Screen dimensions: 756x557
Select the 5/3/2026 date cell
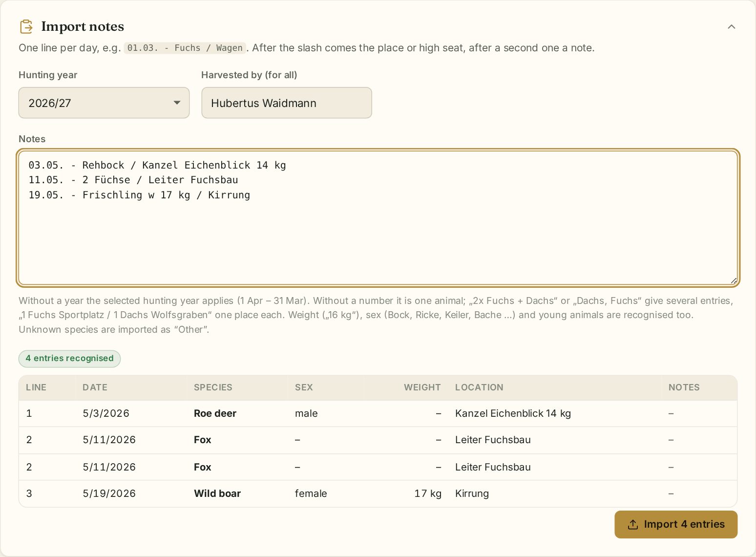click(x=106, y=413)
